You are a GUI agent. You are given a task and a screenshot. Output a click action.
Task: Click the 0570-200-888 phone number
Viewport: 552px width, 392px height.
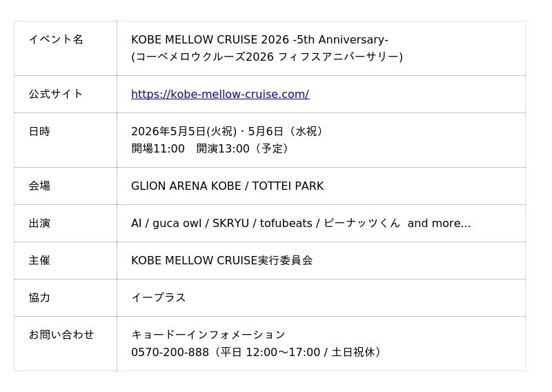click(170, 352)
